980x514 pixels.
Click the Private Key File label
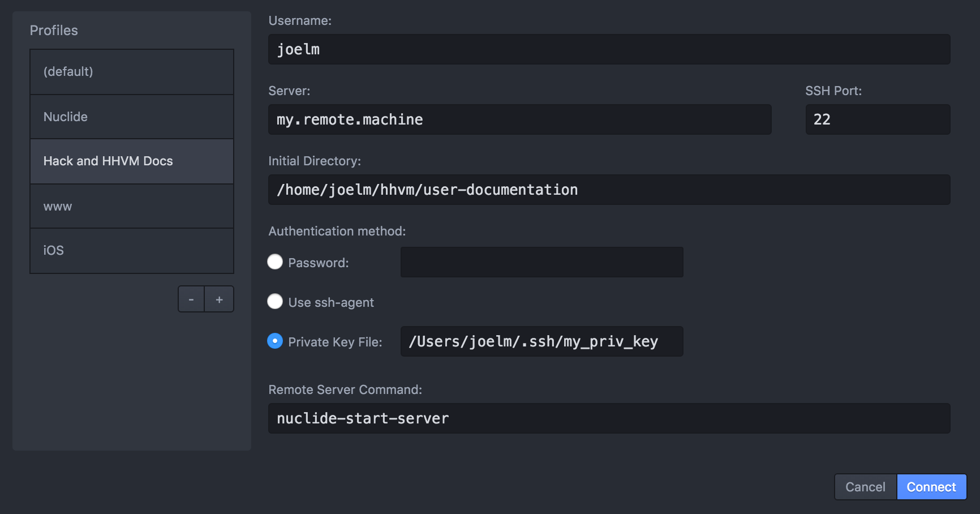click(335, 342)
